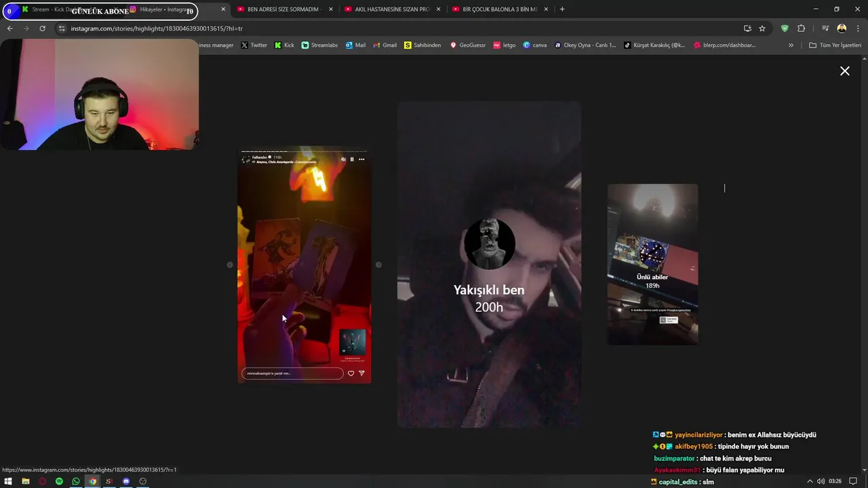Click the chat username 'yayincilarizliyor'
The width and height of the screenshot is (868, 488).
click(x=698, y=435)
